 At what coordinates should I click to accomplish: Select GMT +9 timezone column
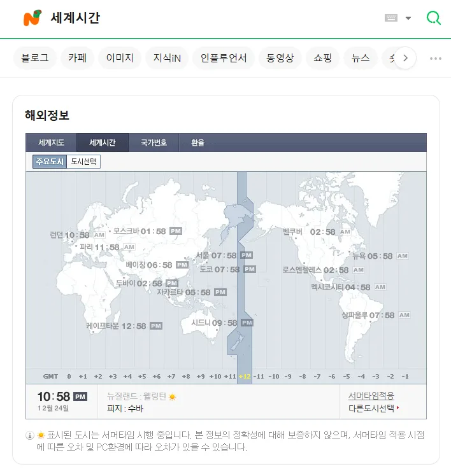(201, 377)
